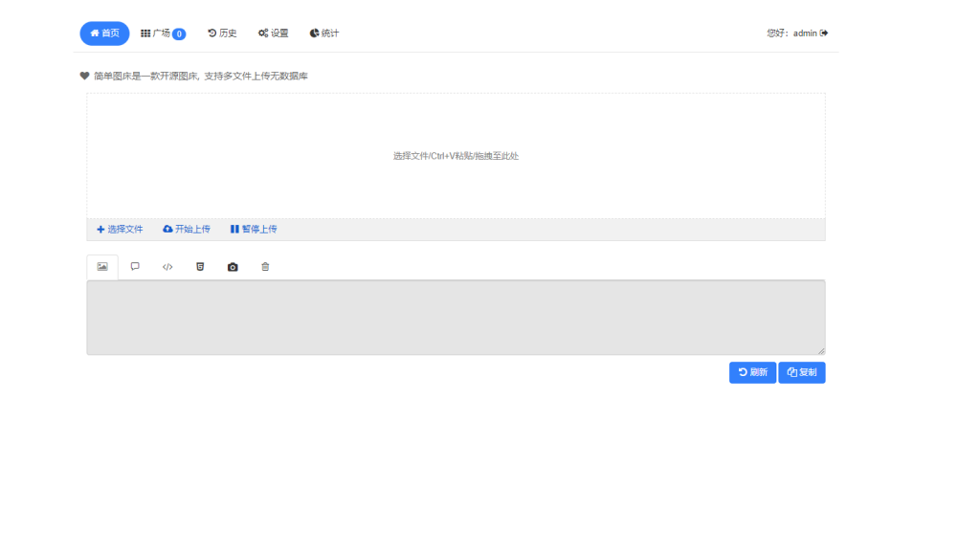Viewport: 980px width, 554px height.
Task: Click inside the gray links text area
Action: [456, 318]
